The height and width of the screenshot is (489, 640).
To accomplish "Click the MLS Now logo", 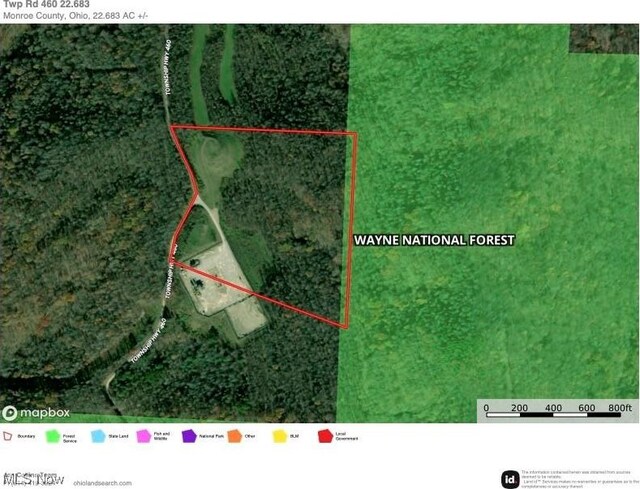I will tap(33, 480).
